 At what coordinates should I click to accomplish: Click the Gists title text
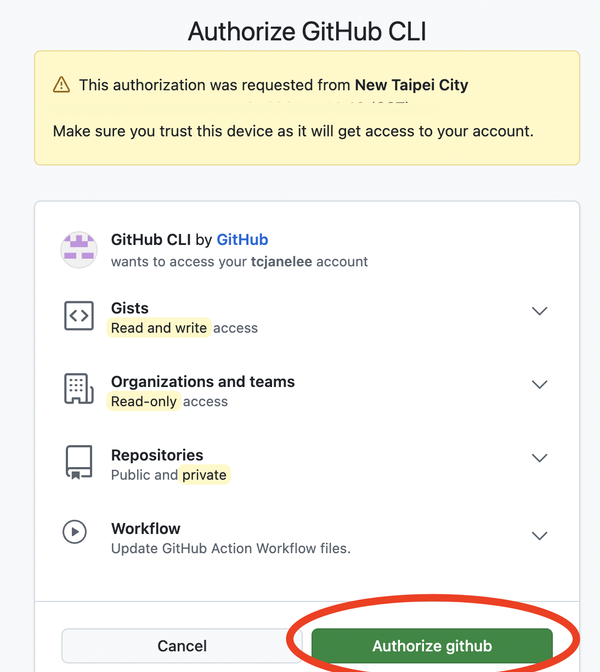pyautogui.click(x=130, y=308)
